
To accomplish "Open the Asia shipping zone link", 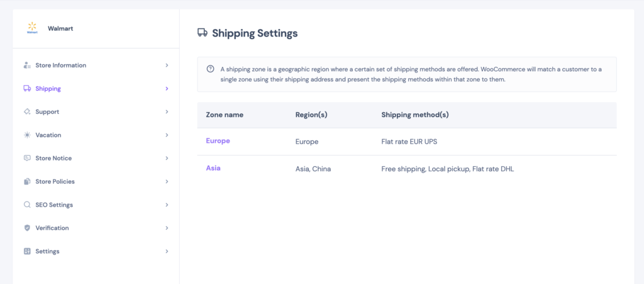I will [x=213, y=168].
